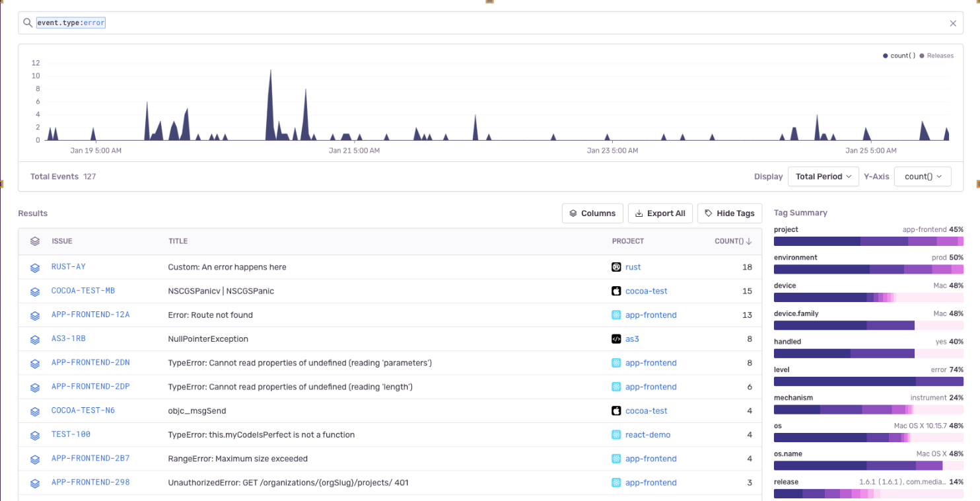Clear the search query with the X icon
This screenshot has height=501, width=980.
(953, 23)
